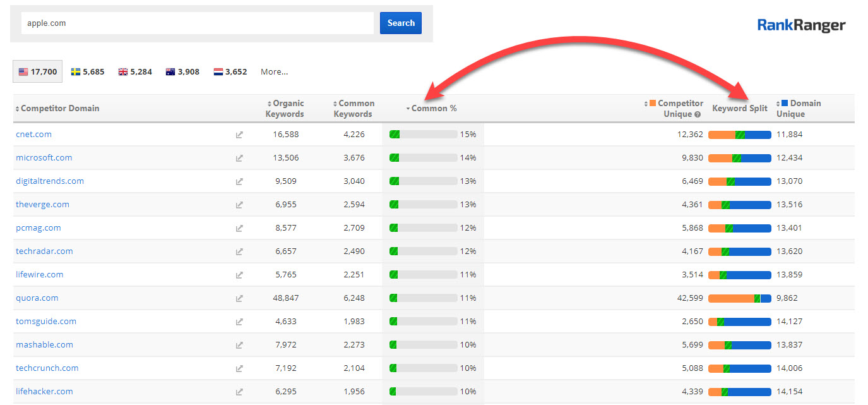868x405 pixels.
Task: Click the apple.com search input field
Action: tap(198, 23)
